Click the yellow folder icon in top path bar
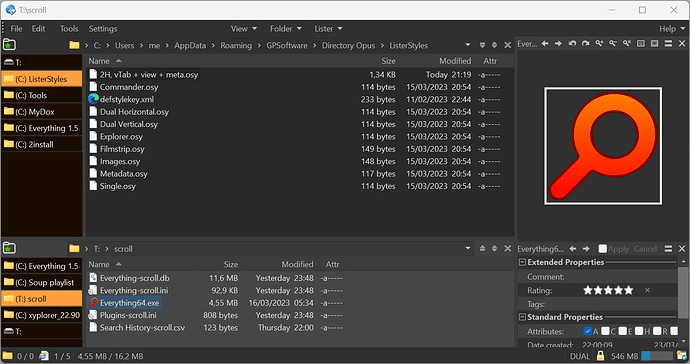690x364 pixels. point(74,45)
